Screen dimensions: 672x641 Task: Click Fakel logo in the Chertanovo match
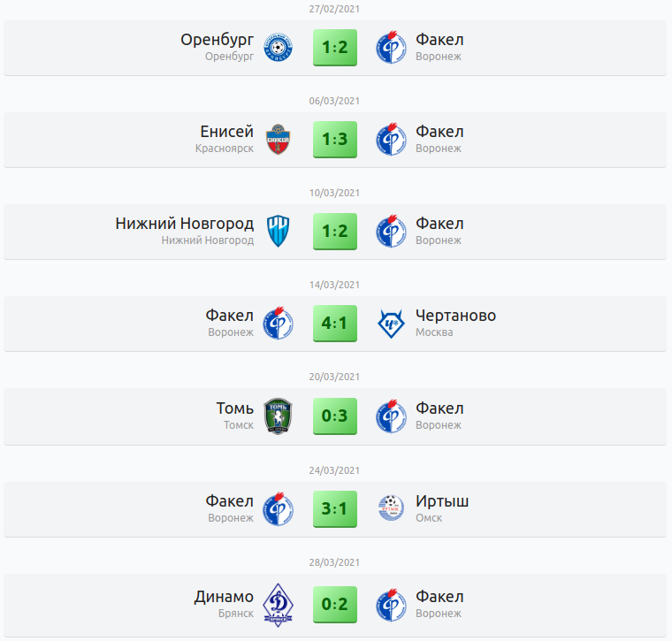point(279,324)
